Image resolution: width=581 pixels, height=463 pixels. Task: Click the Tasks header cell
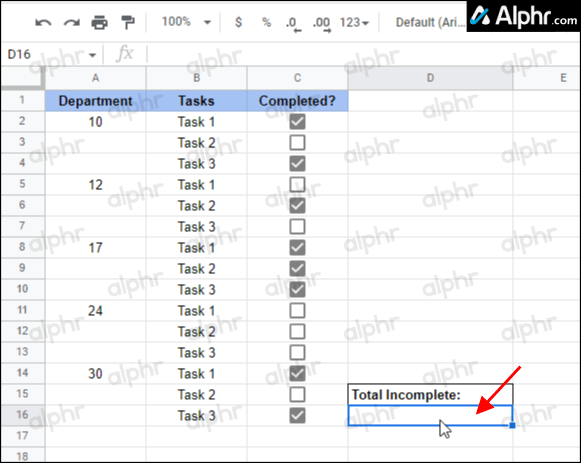pyautogui.click(x=196, y=101)
